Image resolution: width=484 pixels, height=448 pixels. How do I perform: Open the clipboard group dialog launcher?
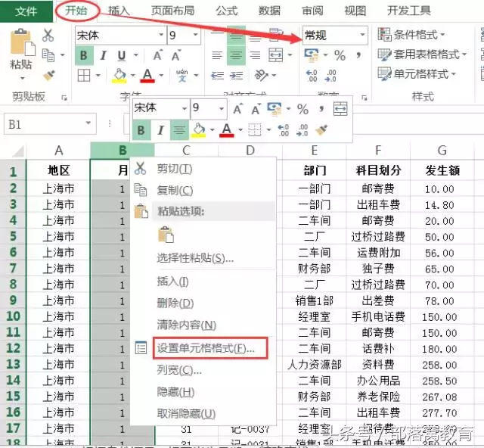click(x=64, y=98)
